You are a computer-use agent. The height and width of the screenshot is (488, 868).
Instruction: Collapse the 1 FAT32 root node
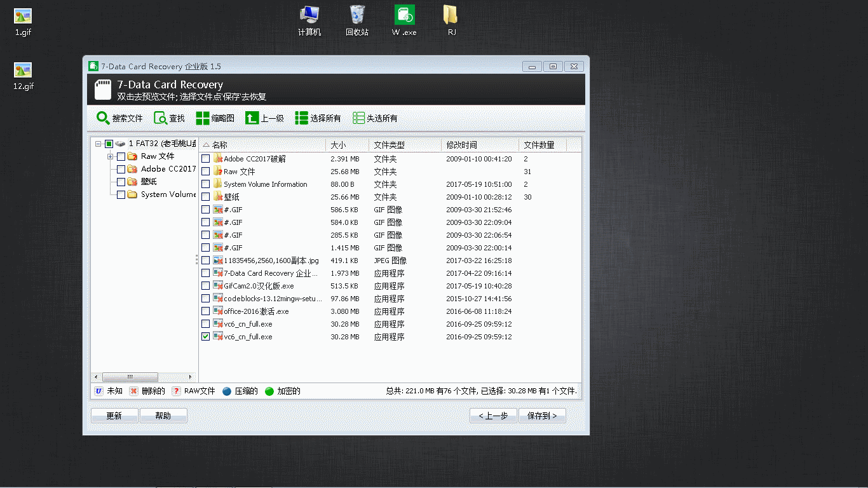coord(98,144)
